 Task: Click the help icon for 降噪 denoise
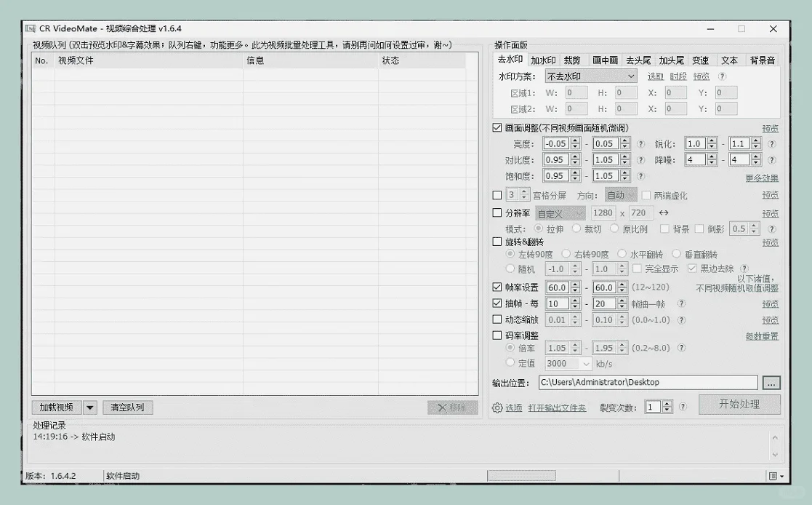pyautogui.click(x=771, y=160)
